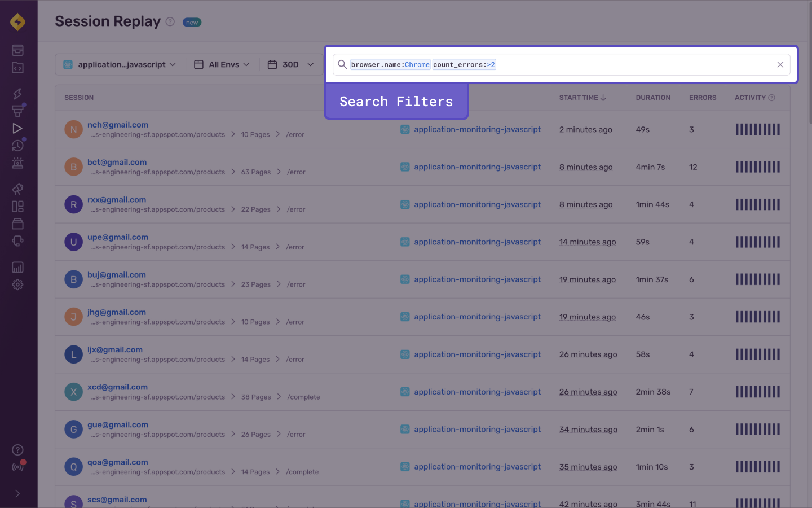Expand the All Envs environment selector

(x=222, y=64)
